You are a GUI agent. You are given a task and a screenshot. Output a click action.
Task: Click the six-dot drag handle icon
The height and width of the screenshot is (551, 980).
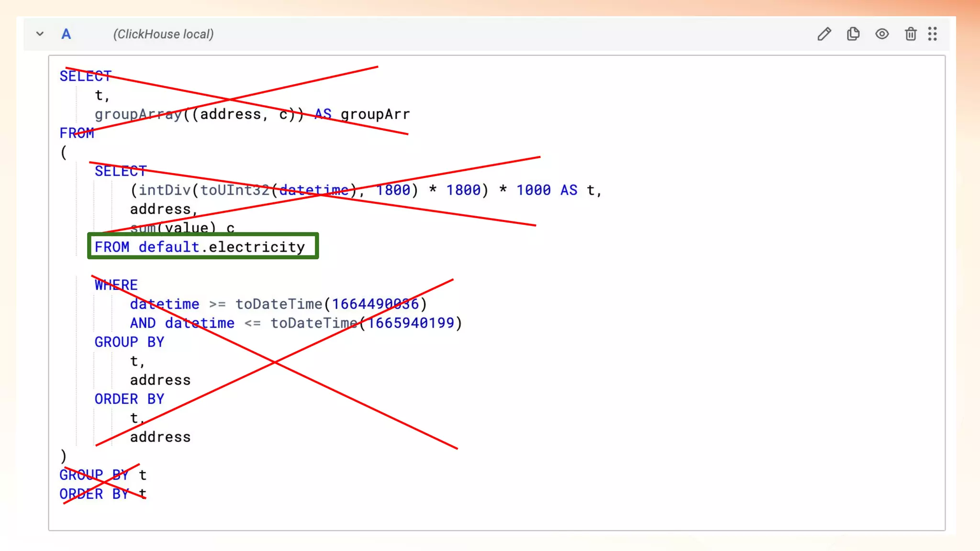[932, 34]
